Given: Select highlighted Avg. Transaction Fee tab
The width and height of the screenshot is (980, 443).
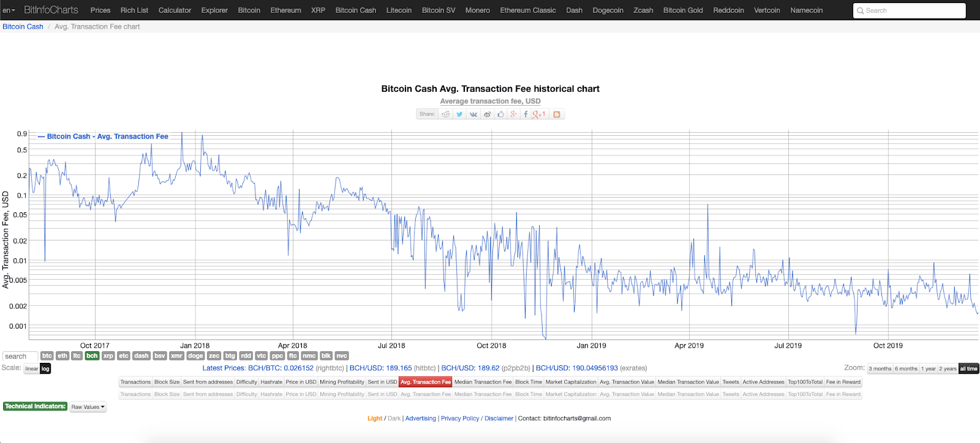Looking at the screenshot, I should 426,382.
